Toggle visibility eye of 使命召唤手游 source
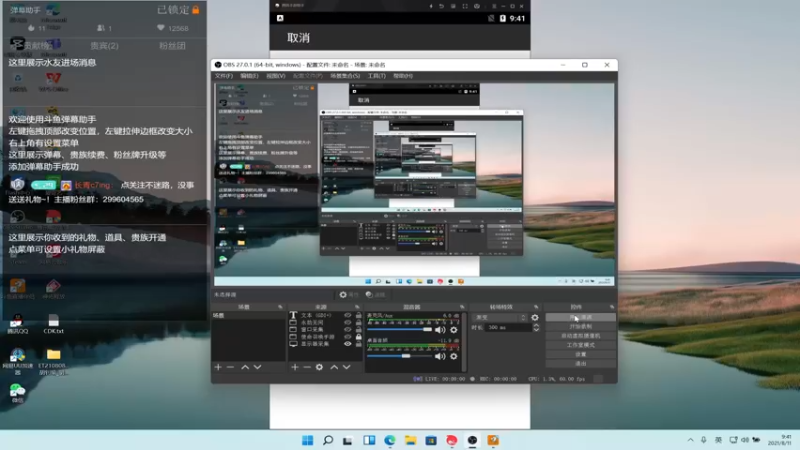This screenshot has width=800, height=450. click(x=347, y=337)
